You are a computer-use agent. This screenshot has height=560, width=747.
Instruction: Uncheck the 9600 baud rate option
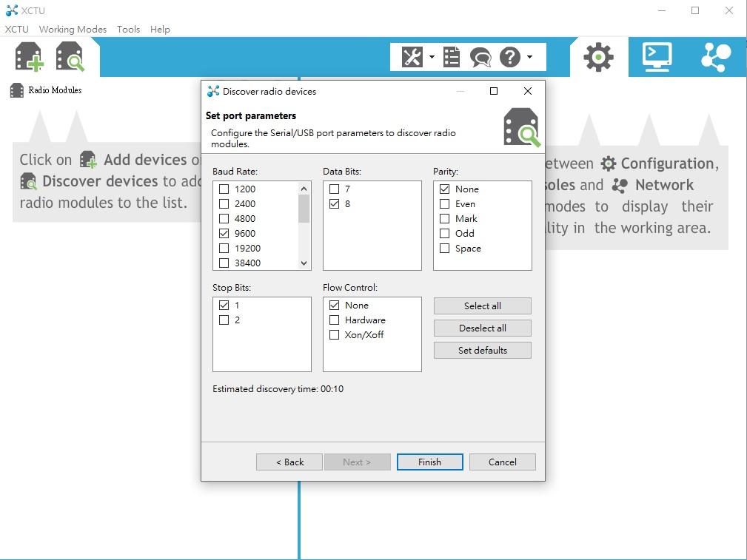(x=224, y=233)
